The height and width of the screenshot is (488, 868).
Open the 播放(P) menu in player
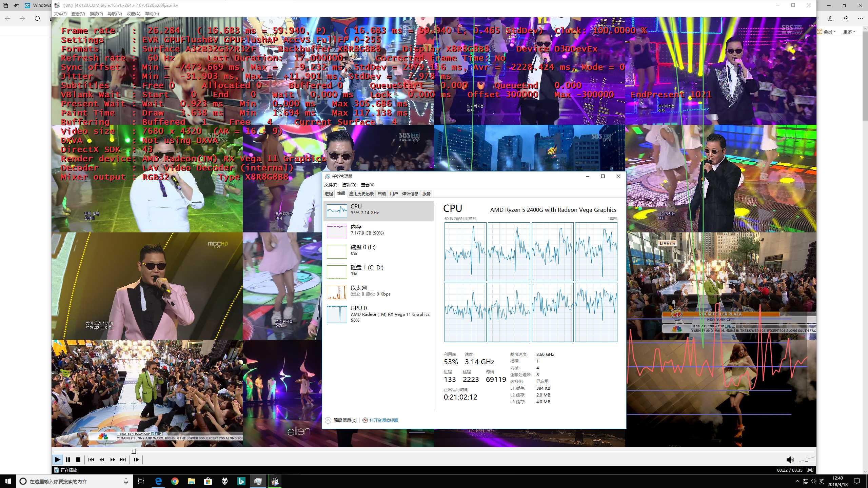[96, 14]
